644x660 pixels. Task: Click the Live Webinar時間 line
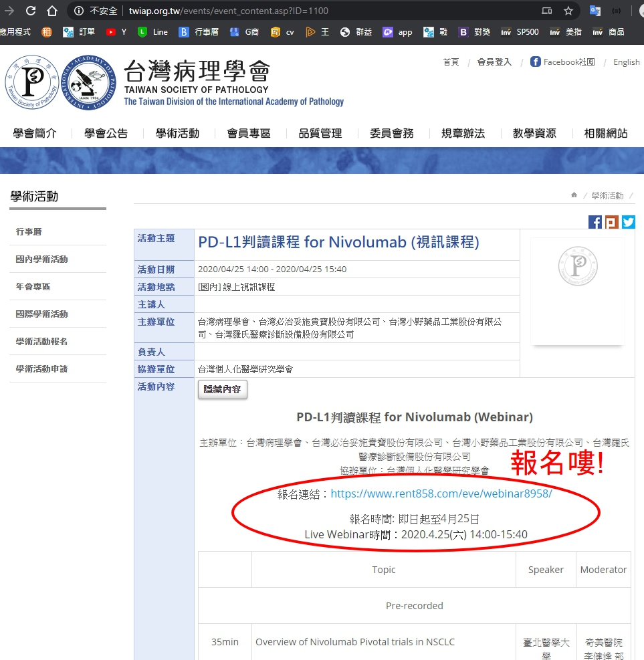click(x=416, y=534)
